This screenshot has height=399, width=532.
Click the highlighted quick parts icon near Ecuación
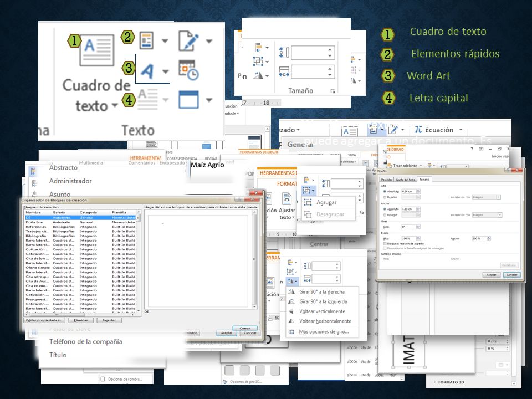[373, 129]
